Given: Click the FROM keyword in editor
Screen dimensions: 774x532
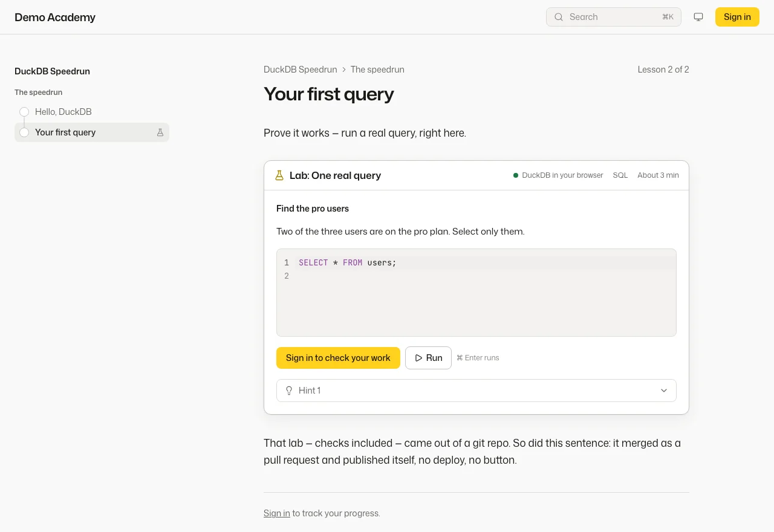Looking at the screenshot, I should pyautogui.click(x=353, y=263).
